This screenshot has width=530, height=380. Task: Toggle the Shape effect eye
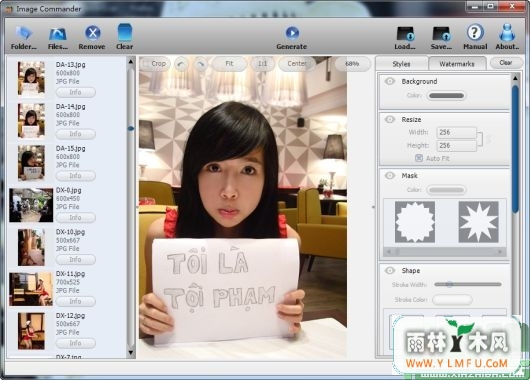(390, 270)
